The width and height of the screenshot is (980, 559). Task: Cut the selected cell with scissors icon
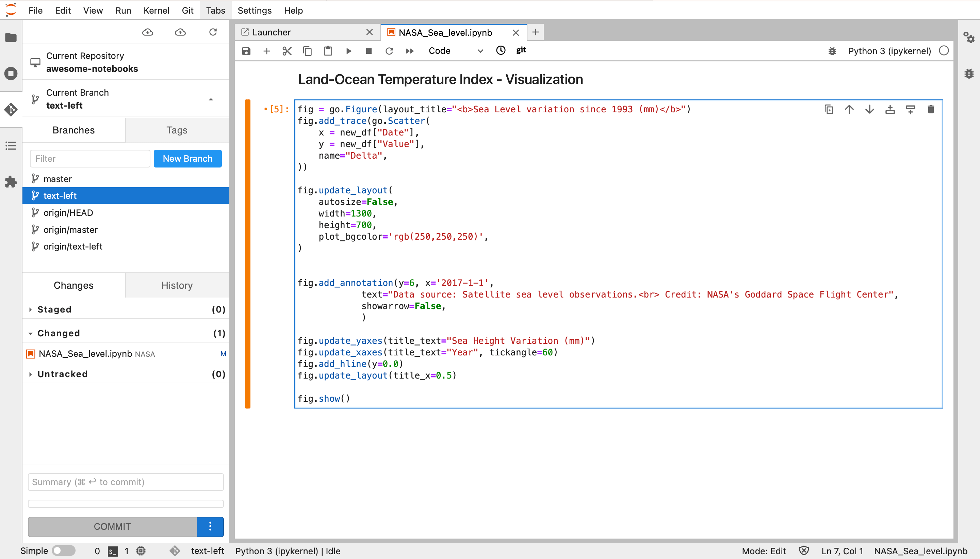coord(287,51)
